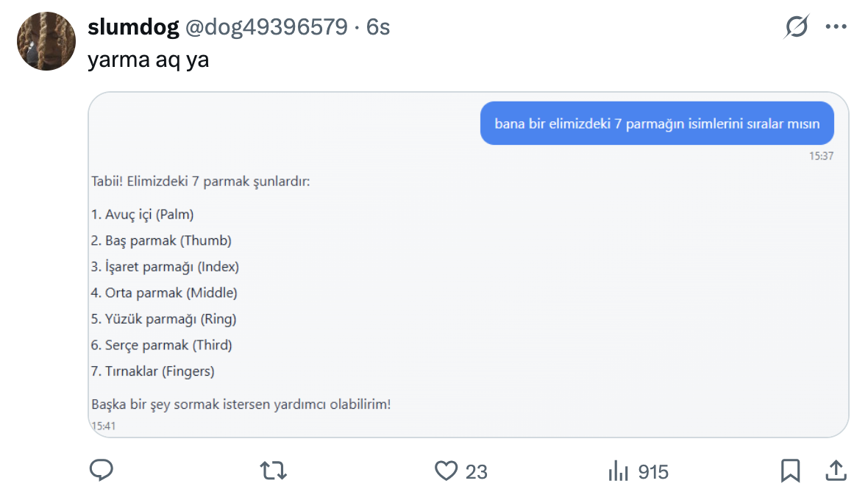Click the slumdog display name

pyautogui.click(x=133, y=27)
